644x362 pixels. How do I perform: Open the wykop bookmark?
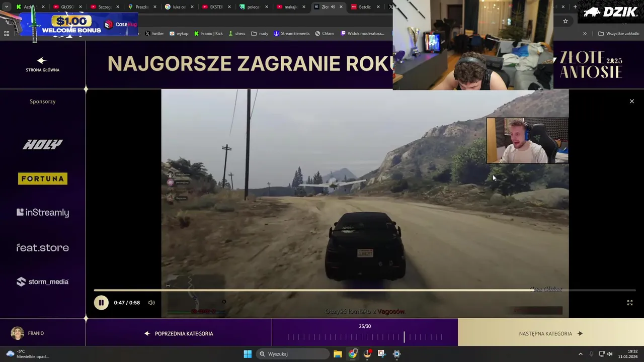[x=179, y=34]
